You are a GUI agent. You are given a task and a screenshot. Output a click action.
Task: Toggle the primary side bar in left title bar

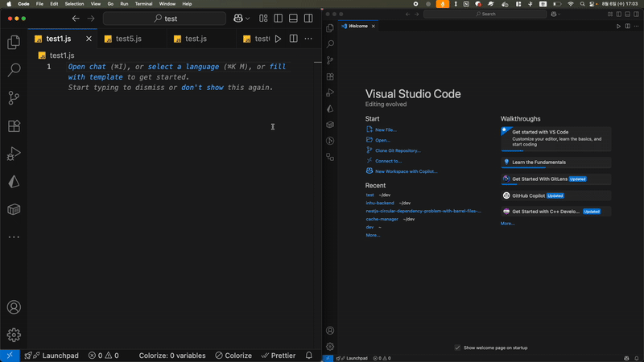pyautogui.click(x=279, y=18)
